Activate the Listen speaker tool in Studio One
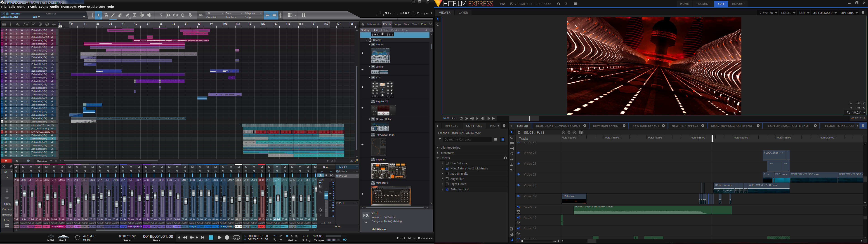Image resolution: width=868 pixels, height=244 pixels. point(149,15)
